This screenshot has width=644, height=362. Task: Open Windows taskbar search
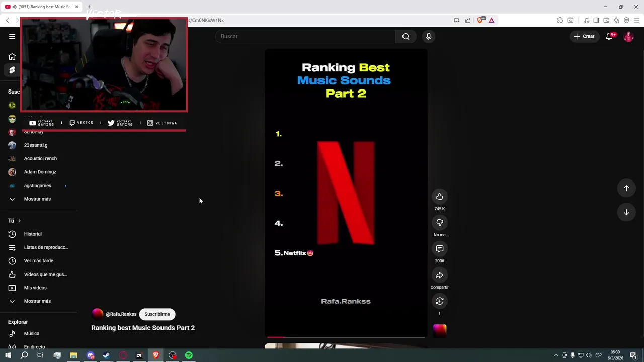click(24, 355)
